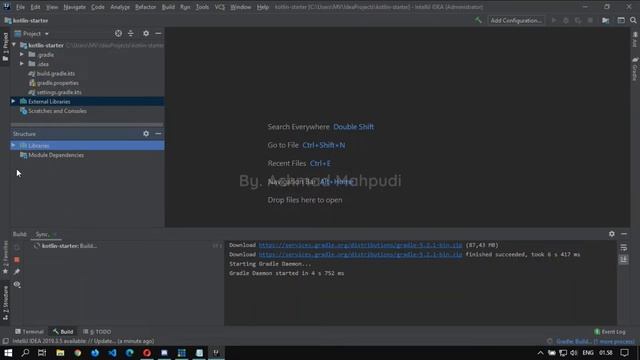Click the greyed rerun icon in Build panel

[17, 247]
